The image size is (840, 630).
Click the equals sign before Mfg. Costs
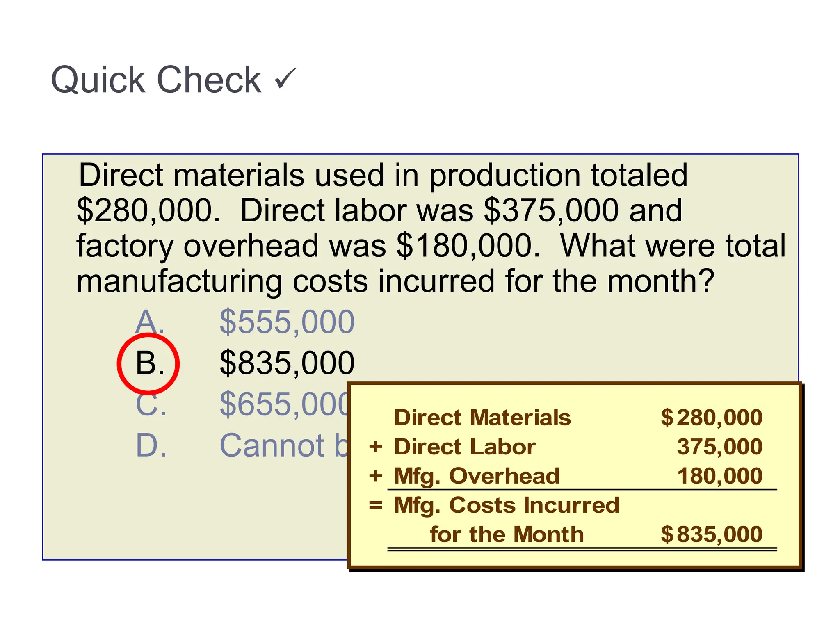coord(375,505)
